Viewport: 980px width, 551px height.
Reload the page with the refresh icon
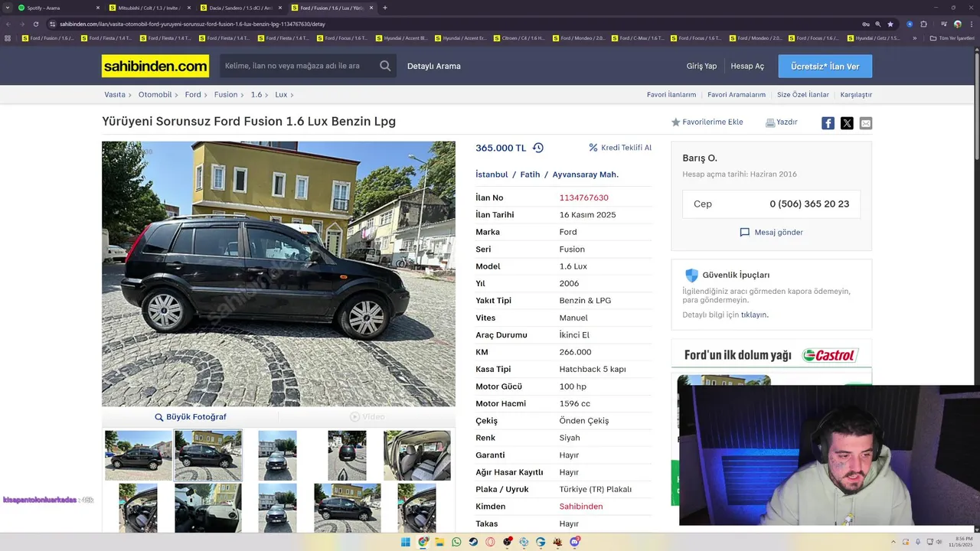[x=36, y=24]
